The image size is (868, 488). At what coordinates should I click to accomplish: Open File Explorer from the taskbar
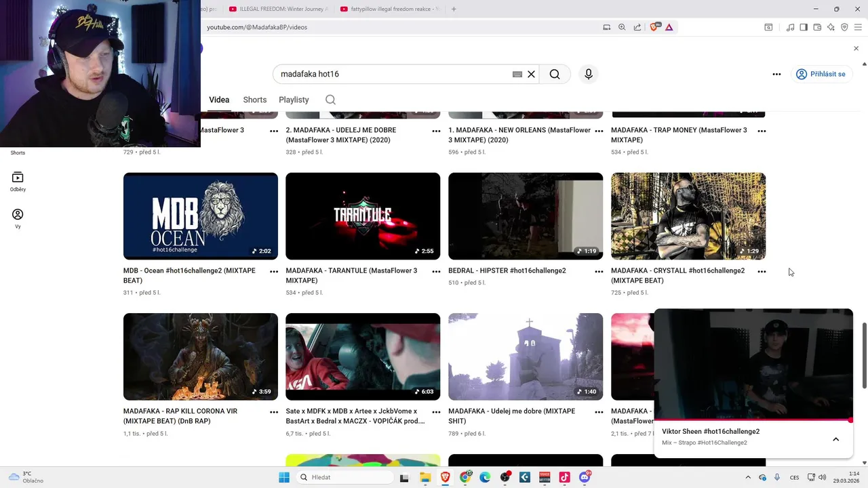click(425, 477)
